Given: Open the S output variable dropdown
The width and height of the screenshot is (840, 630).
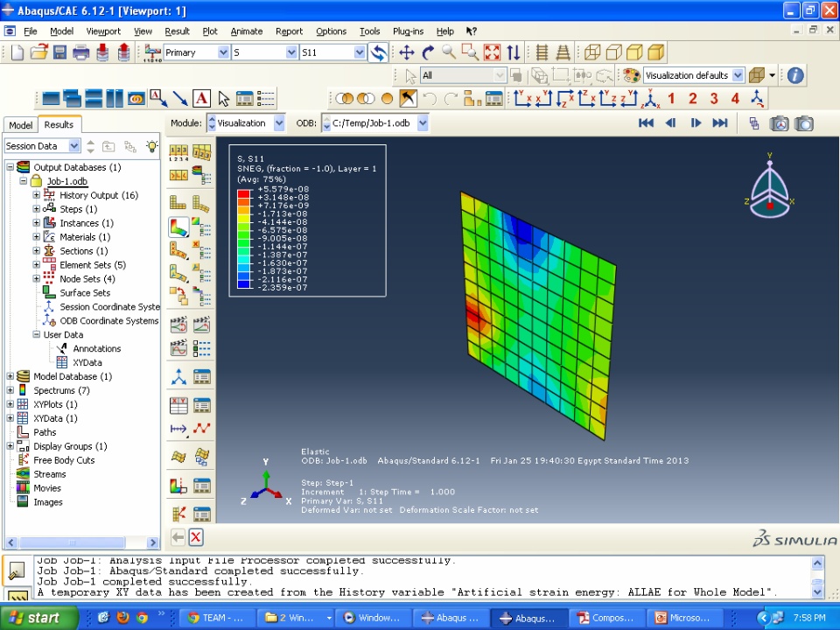Looking at the screenshot, I should [291, 52].
